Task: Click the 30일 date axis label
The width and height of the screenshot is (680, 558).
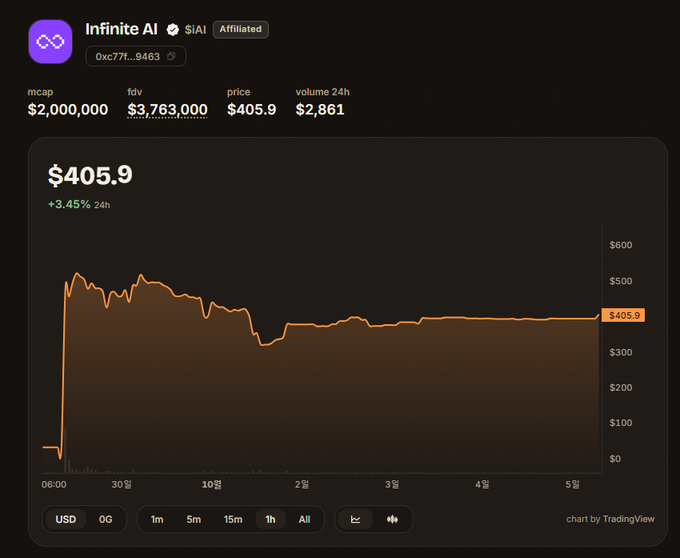Action: point(121,484)
